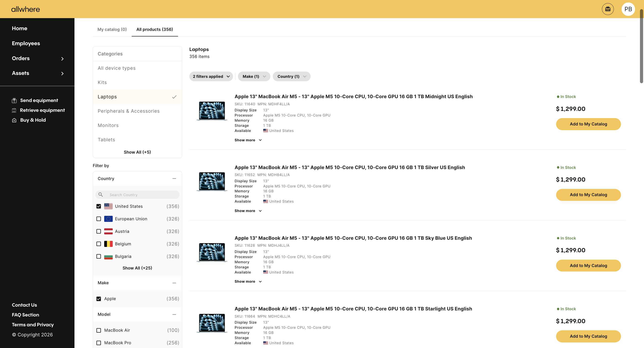Check the Belgium checkbox
Viewport: 644px width, 348px height.
(99, 244)
